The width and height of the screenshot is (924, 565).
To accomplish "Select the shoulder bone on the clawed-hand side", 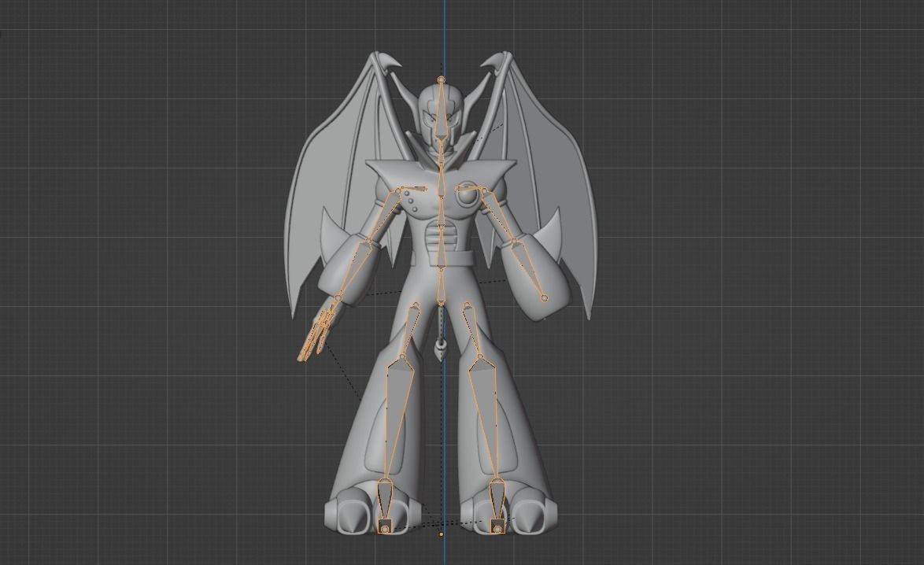I will [x=412, y=189].
